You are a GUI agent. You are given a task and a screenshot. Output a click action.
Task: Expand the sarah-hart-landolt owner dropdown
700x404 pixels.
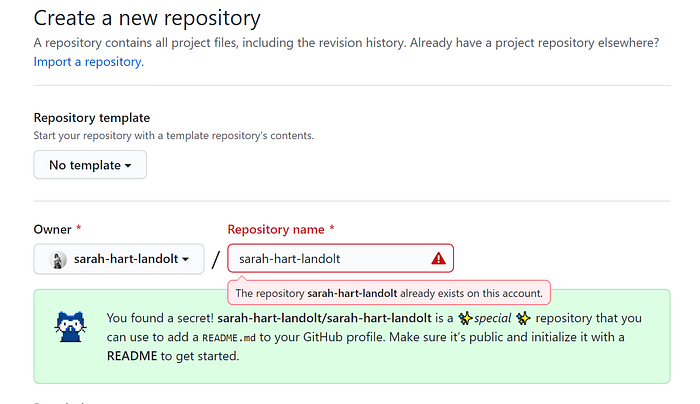point(119,259)
